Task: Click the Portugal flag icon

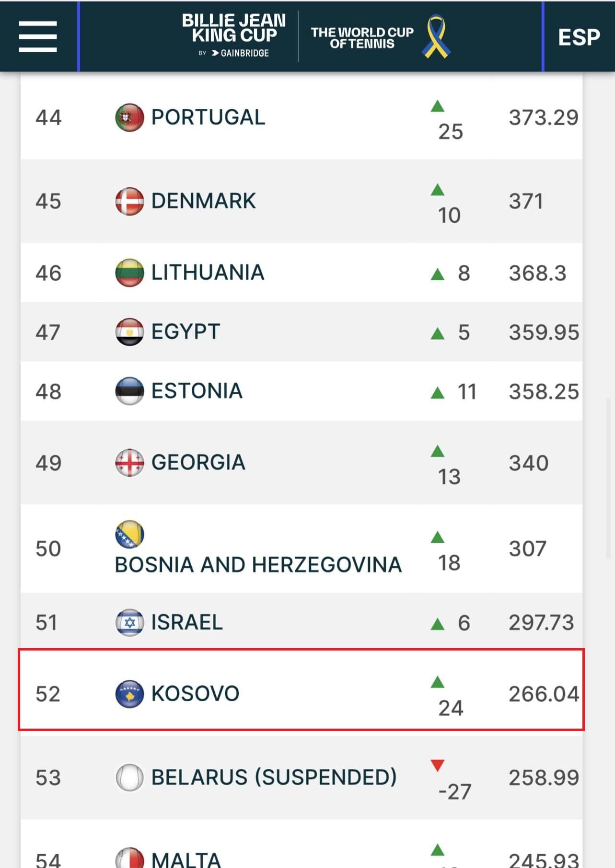Action: 129,117
